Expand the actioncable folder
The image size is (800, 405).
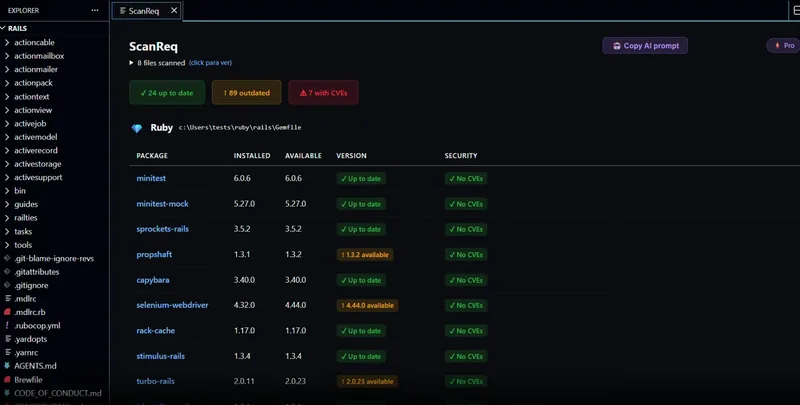(34, 42)
